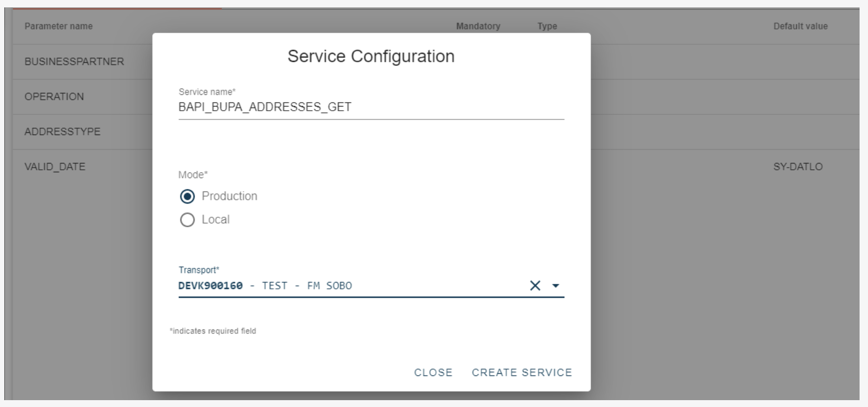Click the DEVK900160 transport value text

pos(211,286)
